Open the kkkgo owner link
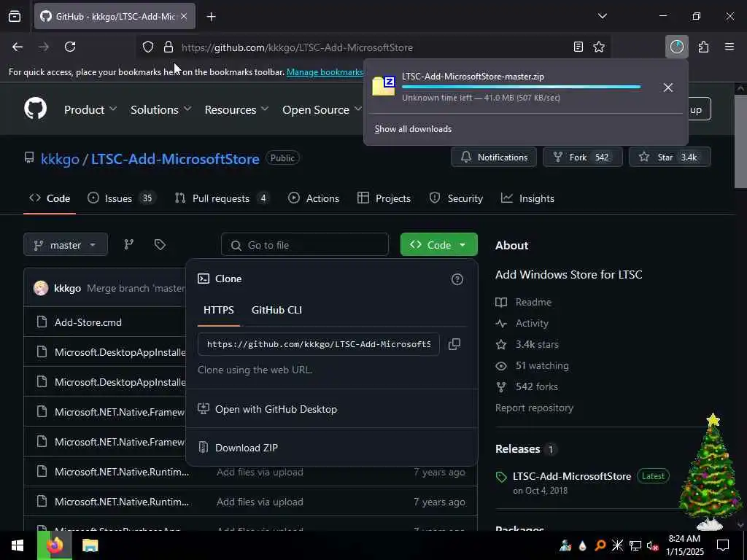Viewport: 747px width, 560px height. (60, 158)
